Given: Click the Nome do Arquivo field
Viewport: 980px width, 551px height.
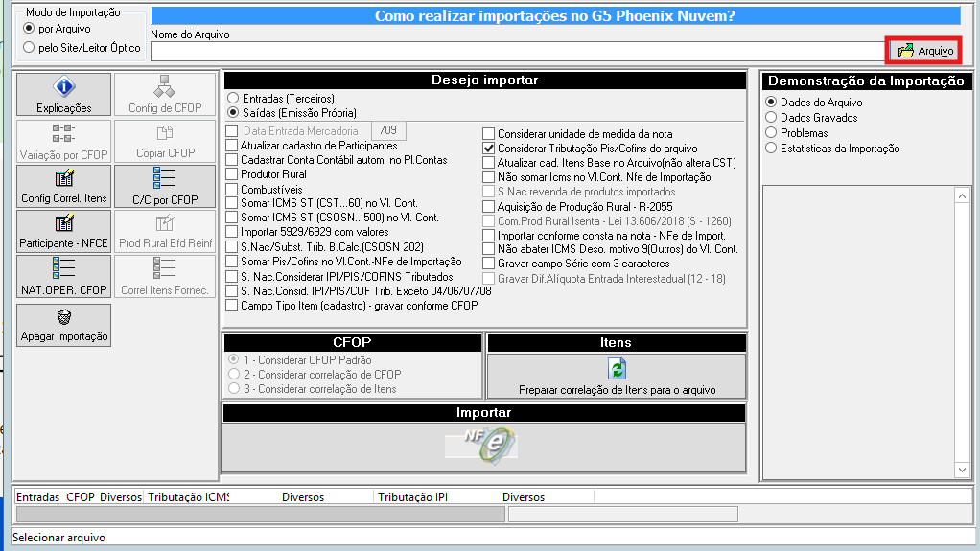Looking at the screenshot, I should point(516,51).
